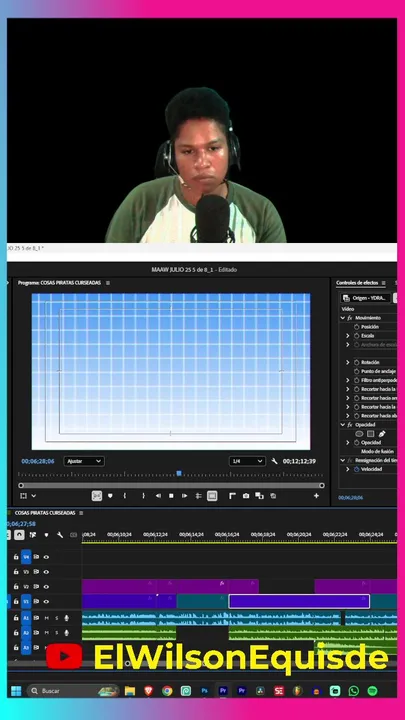Viewport: 405px width, 720px height.
Task: Open Windows Start menu
Action: click(x=16, y=691)
